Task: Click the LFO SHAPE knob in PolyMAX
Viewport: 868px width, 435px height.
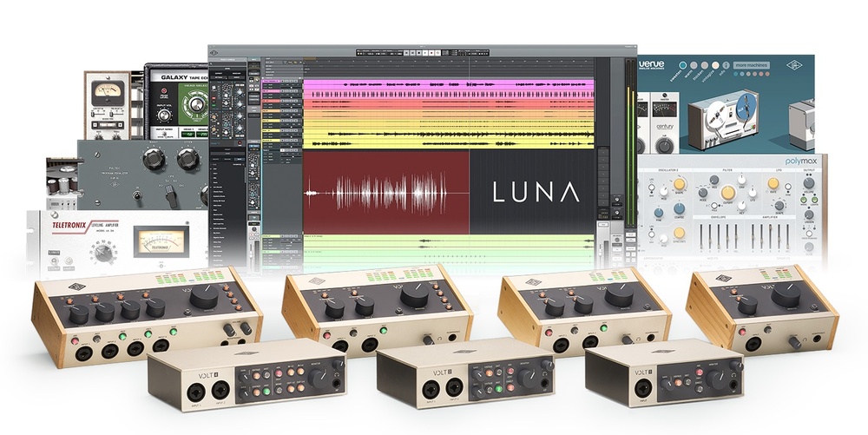Action: pyautogui.click(x=779, y=205)
